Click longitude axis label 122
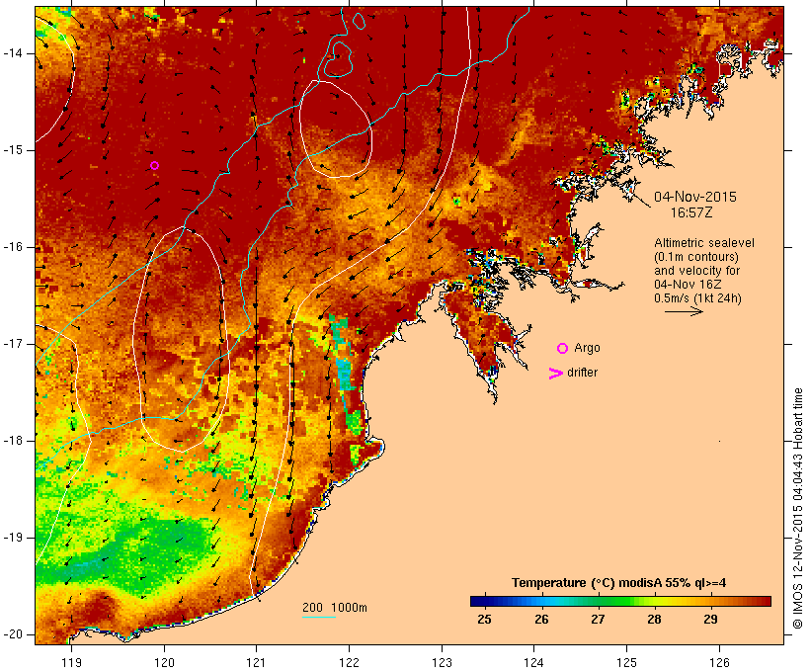Image resolution: width=810 pixels, height=672 pixels. pyautogui.click(x=349, y=663)
